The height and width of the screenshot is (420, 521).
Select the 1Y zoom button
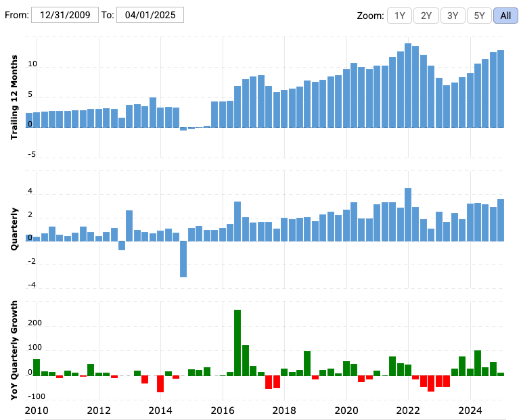click(399, 16)
